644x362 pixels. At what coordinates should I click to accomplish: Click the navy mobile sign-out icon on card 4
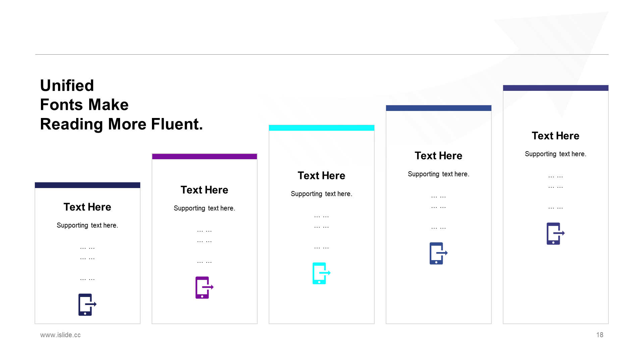(x=438, y=253)
